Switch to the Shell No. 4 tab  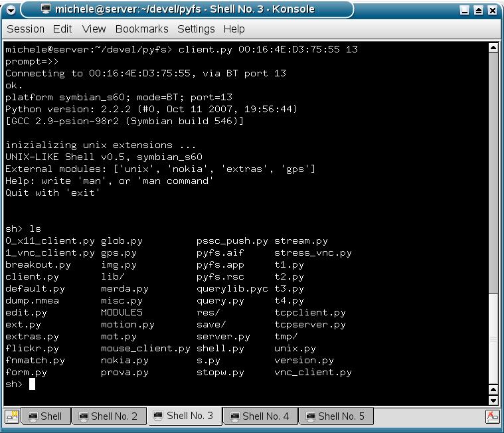click(260, 416)
